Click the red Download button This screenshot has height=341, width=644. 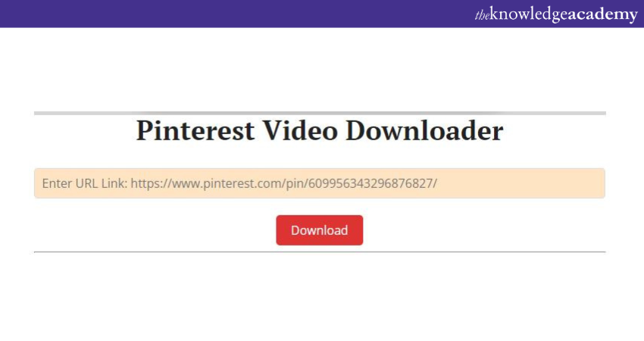[x=319, y=230]
